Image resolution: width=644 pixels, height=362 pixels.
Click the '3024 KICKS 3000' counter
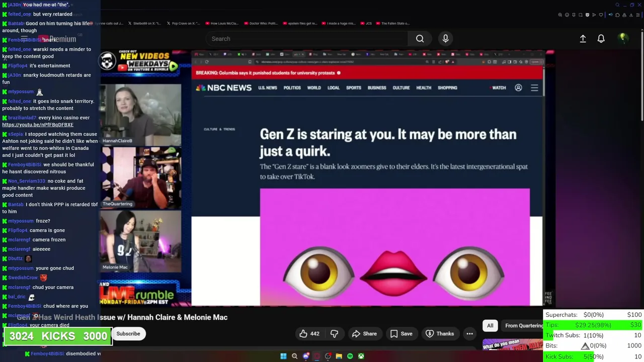point(58,336)
